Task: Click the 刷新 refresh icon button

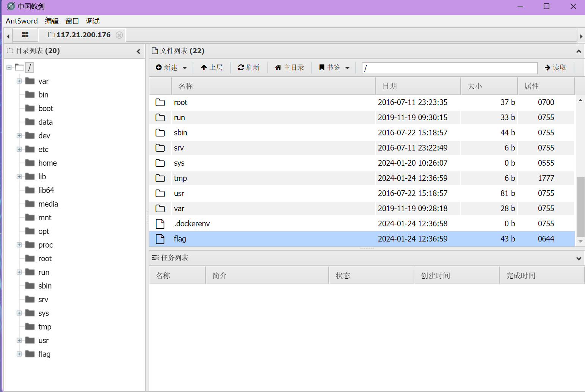Action: pyautogui.click(x=249, y=67)
